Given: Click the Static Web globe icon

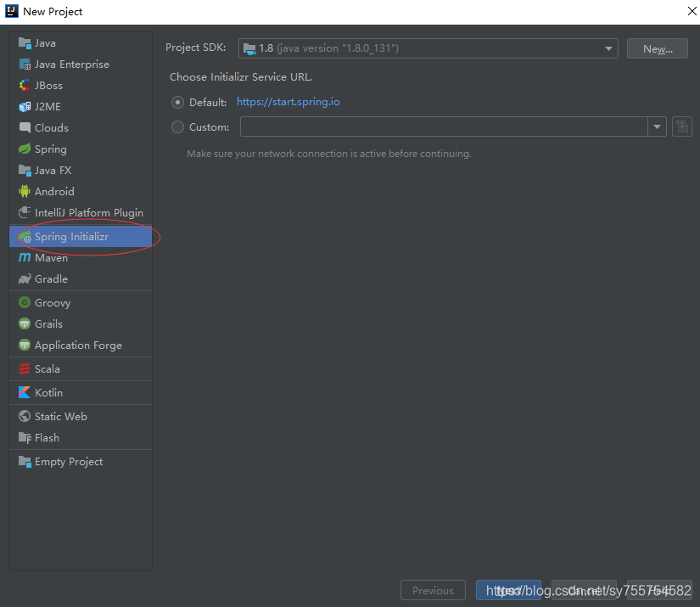Looking at the screenshot, I should pyautogui.click(x=25, y=416).
